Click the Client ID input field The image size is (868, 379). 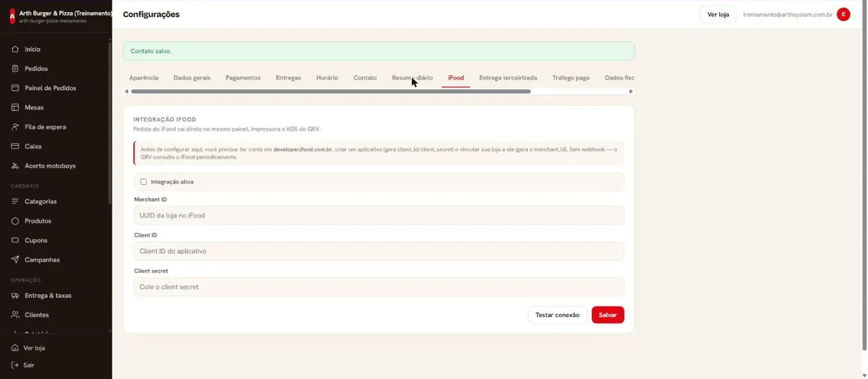click(x=378, y=251)
